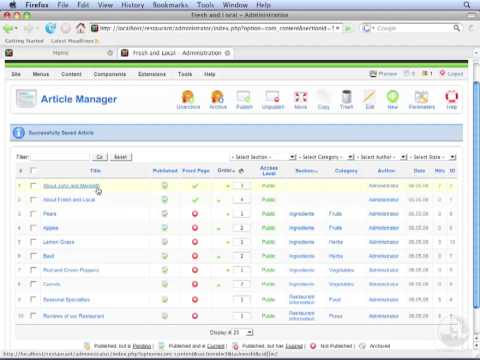Click the Filter text input field

[60, 157]
